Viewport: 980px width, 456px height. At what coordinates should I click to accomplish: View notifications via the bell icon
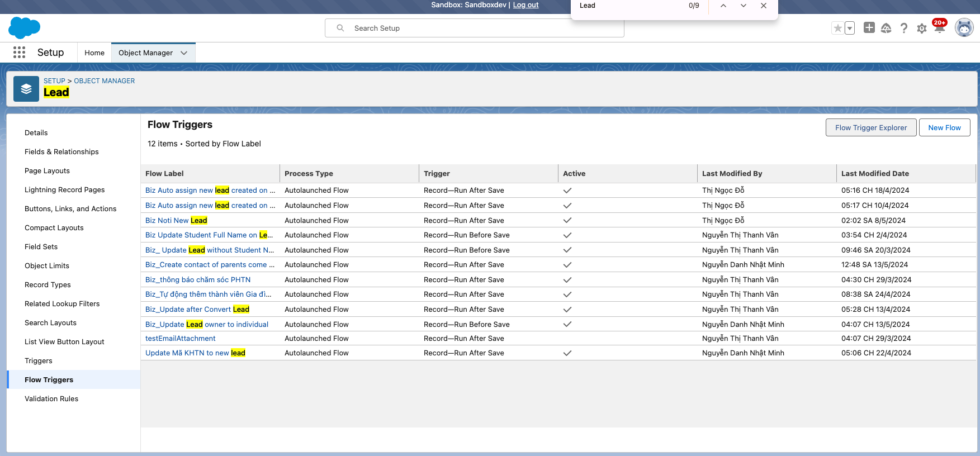(939, 28)
